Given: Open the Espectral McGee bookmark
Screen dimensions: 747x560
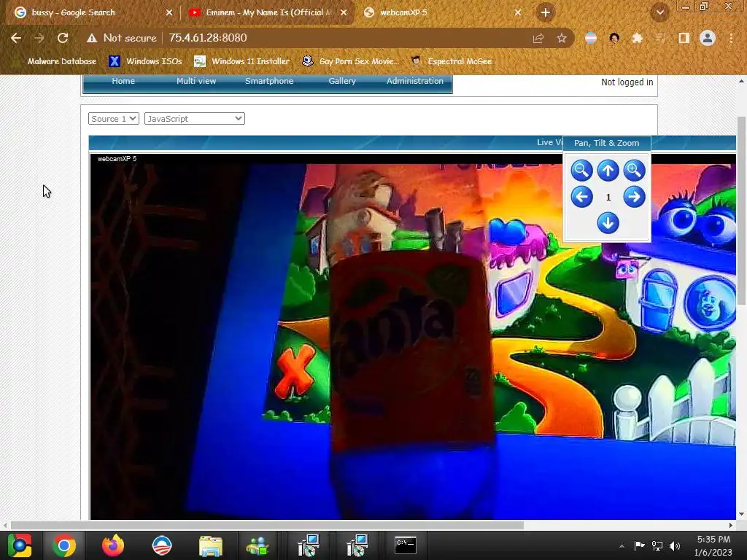Looking at the screenshot, I should coord(452,61).
